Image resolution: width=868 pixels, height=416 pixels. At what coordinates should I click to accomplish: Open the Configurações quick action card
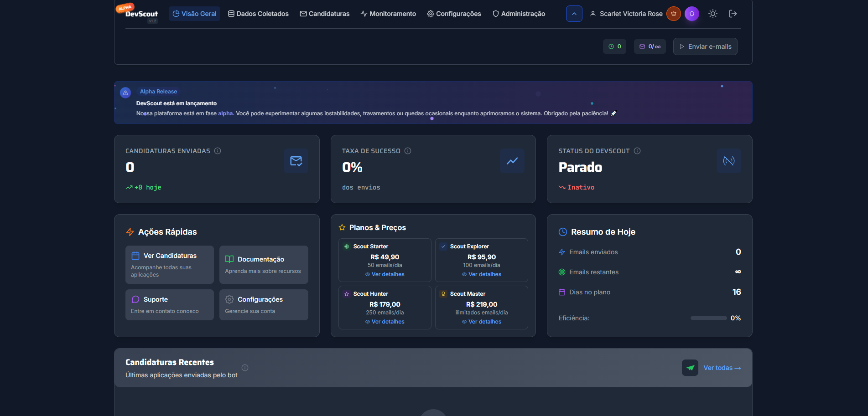tap(264, 305)
